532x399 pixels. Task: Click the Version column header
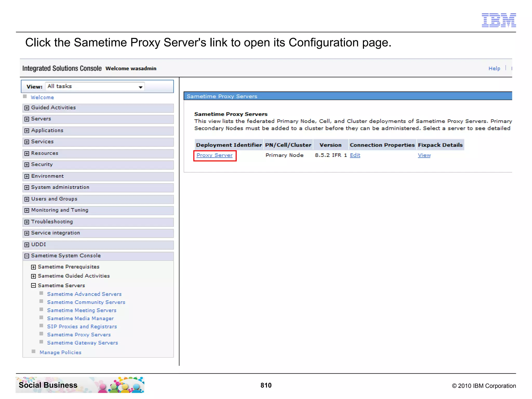tap(330, 145)
